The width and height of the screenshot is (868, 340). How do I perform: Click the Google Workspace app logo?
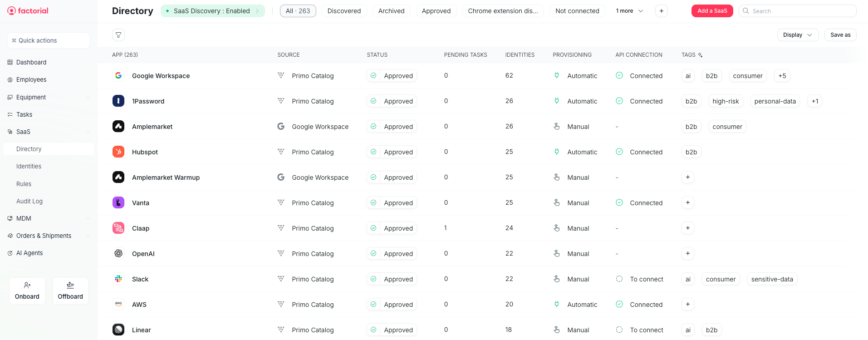point(118,76)
